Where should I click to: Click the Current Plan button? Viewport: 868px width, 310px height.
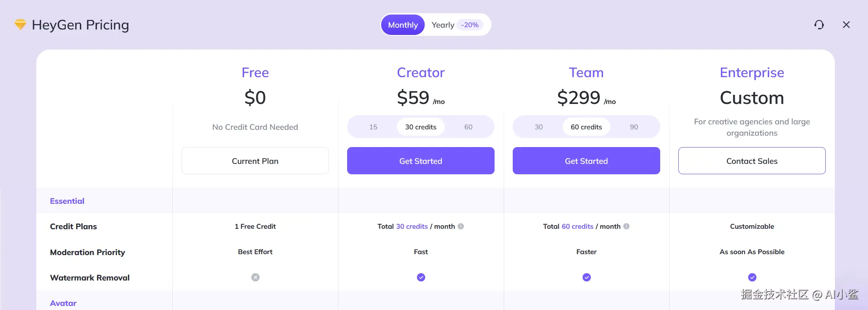pos(255,161)
